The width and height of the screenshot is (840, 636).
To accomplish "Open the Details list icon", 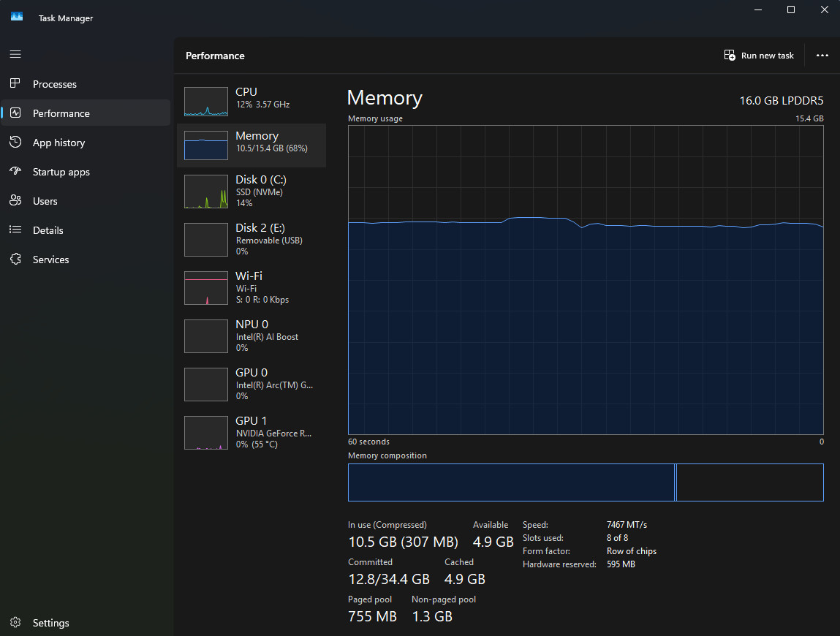I will pos(15,230).
